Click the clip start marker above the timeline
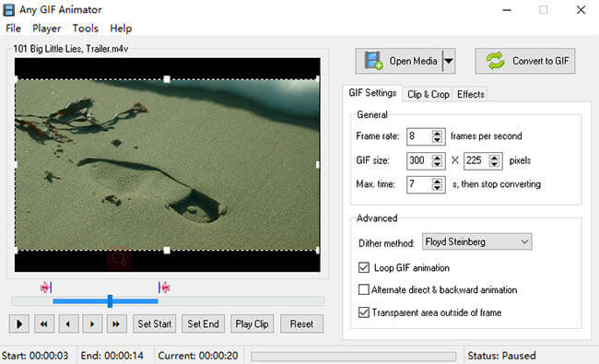 46,288
